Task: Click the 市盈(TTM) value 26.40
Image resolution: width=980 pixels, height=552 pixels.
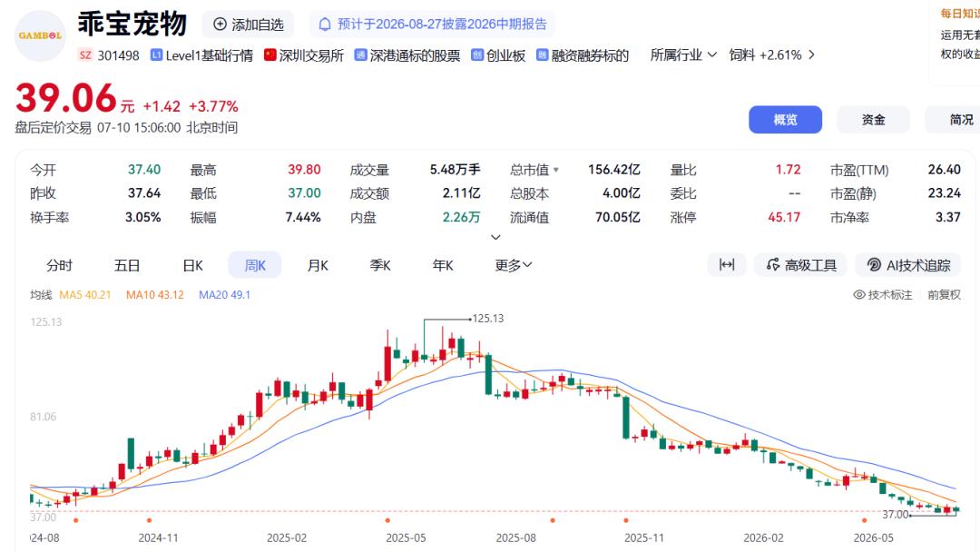Action: pyautogui.click(x=945, y=170)
